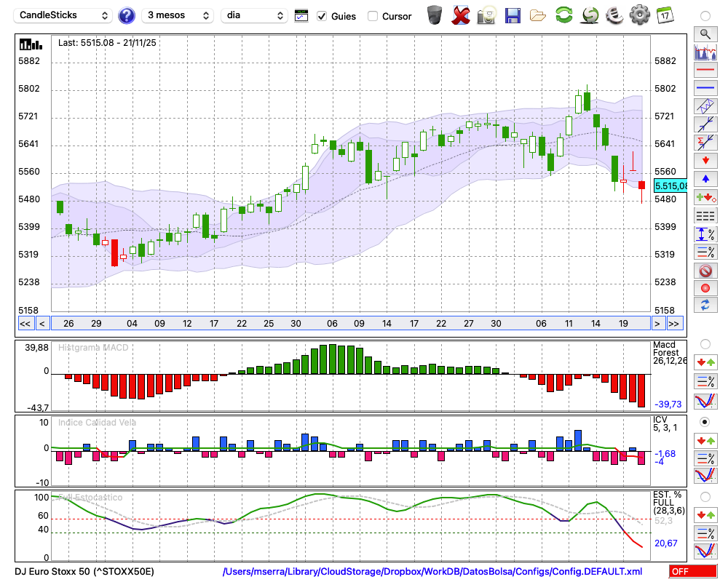
Task: Toggle the red OFF switch
Action: 693,571
